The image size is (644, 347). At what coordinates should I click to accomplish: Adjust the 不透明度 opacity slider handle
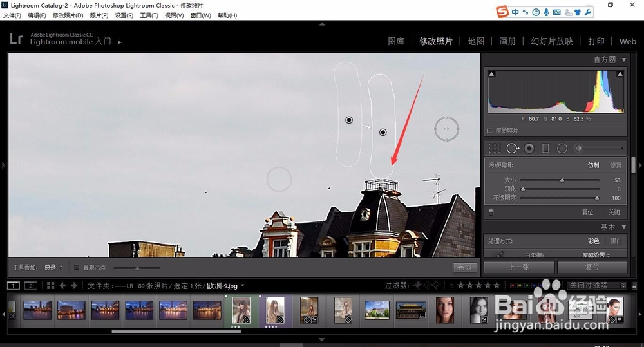click(597, 198)
